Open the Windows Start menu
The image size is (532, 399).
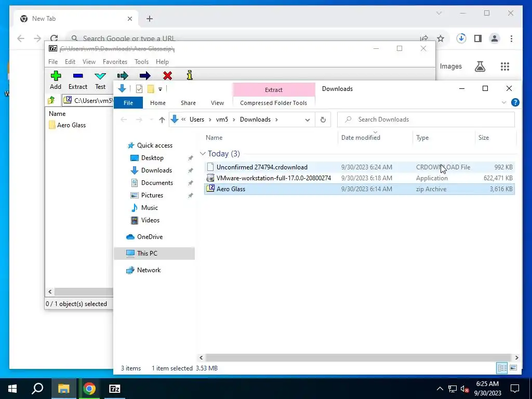tap(12, 389)
